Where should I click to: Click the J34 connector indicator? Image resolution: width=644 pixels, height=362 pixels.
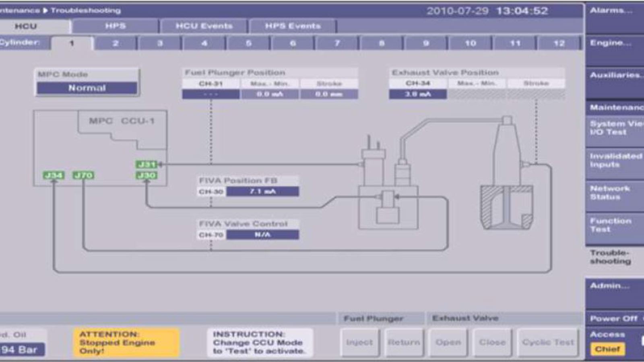54,176
